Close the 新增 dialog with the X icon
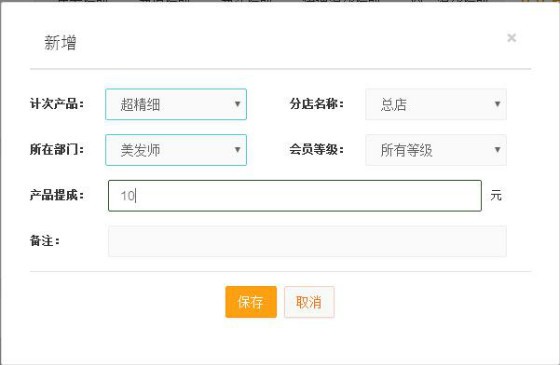 coord(511,38)
